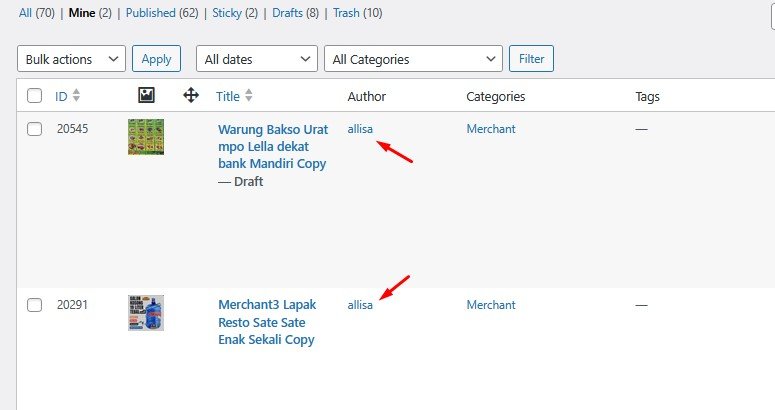The width and height of the screenshot is (775, 410).
Task: Expand the All dates dropdown
Action: coord(256,59)
